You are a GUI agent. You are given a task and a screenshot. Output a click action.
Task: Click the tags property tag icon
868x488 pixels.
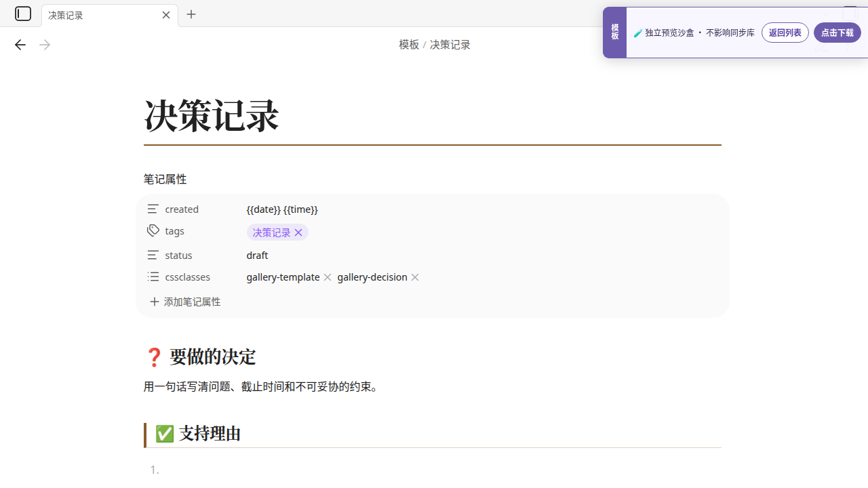pos(153,230)
